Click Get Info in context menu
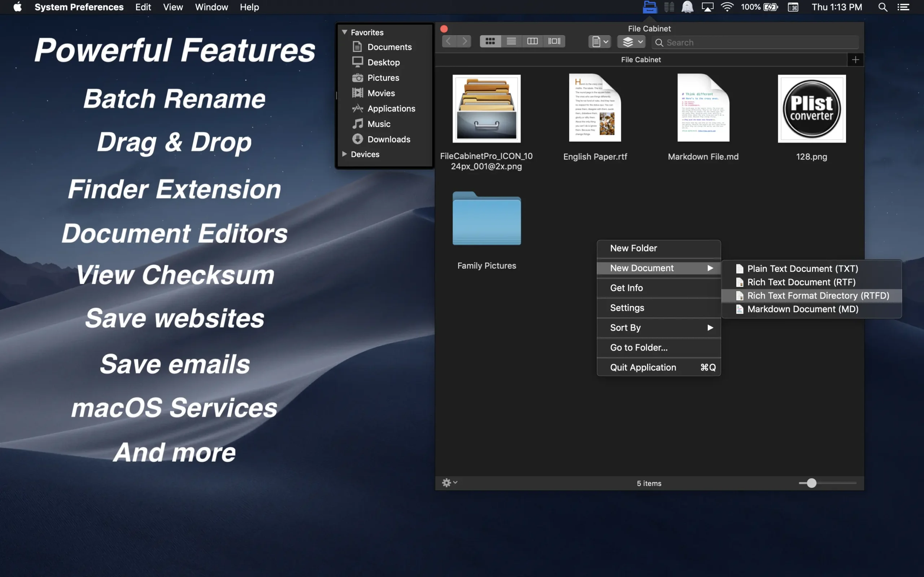Screen dimensions: 924x577 pos(626,288)
